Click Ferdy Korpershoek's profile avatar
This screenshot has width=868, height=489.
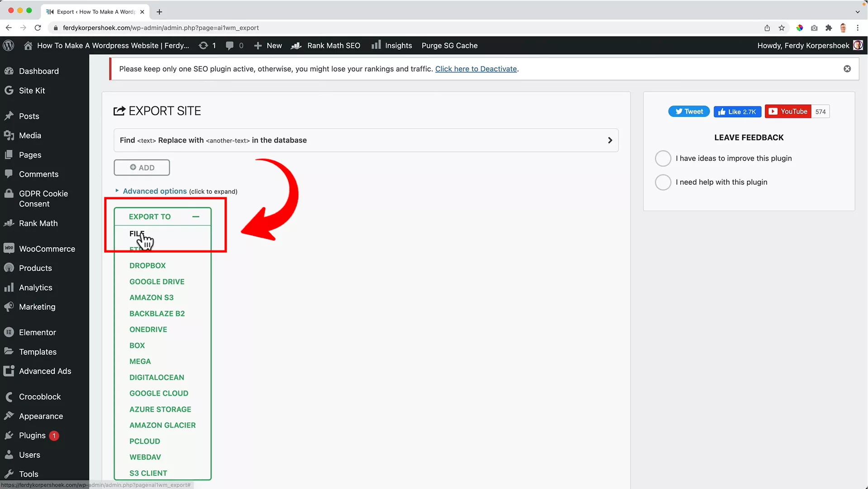pyautogui.click(x=858, y=45)
